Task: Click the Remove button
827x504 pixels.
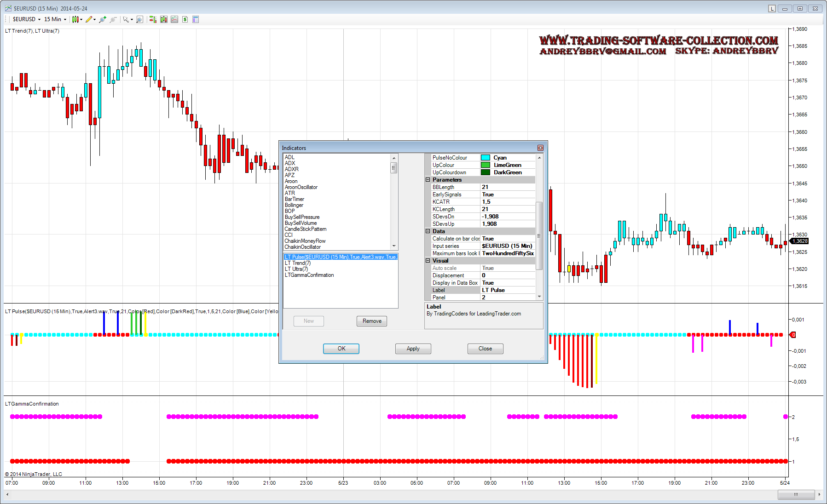Action: [x=371, y=321]
